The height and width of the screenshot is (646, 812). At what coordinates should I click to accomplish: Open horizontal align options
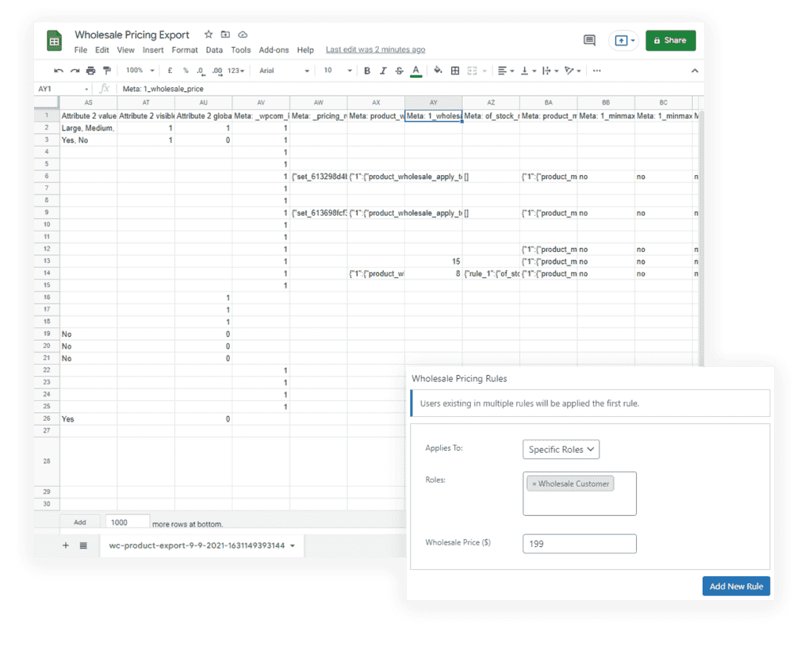pos(505,71)
